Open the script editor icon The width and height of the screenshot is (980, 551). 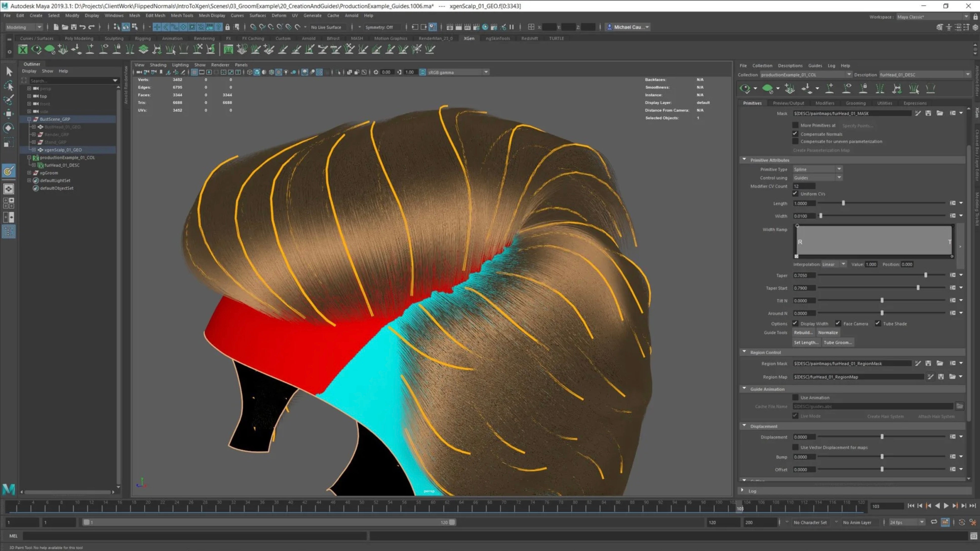(973, 536)
